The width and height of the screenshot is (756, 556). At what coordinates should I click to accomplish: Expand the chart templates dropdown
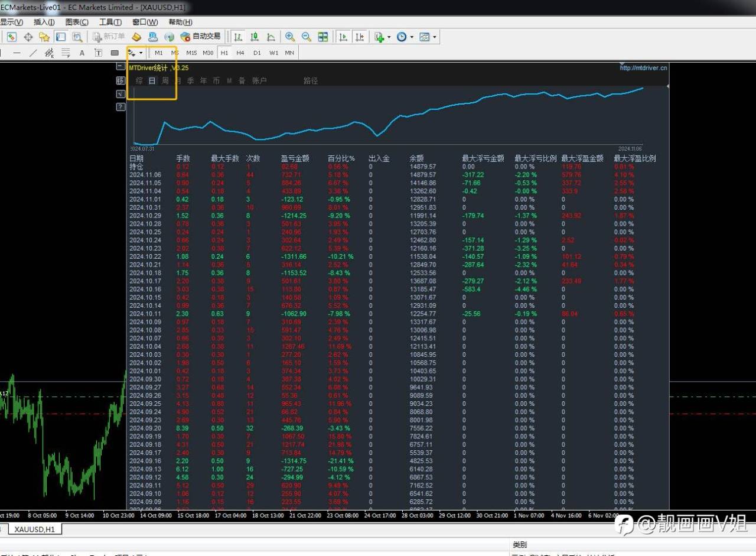[x=435, y=37]
